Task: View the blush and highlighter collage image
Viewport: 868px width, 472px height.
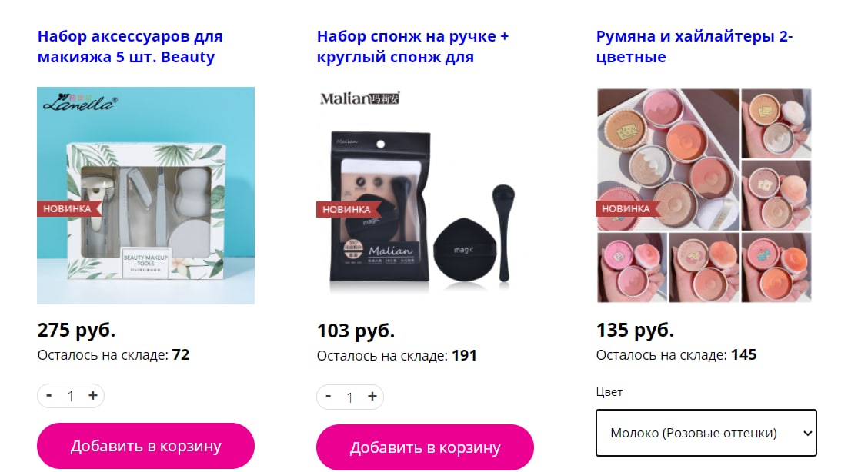Action: point(704,195)
